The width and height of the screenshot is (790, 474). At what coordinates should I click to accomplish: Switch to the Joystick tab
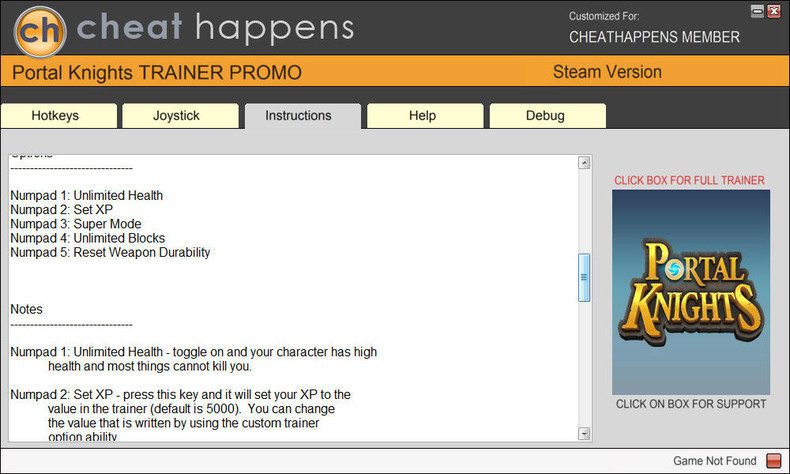click(180, 116)
